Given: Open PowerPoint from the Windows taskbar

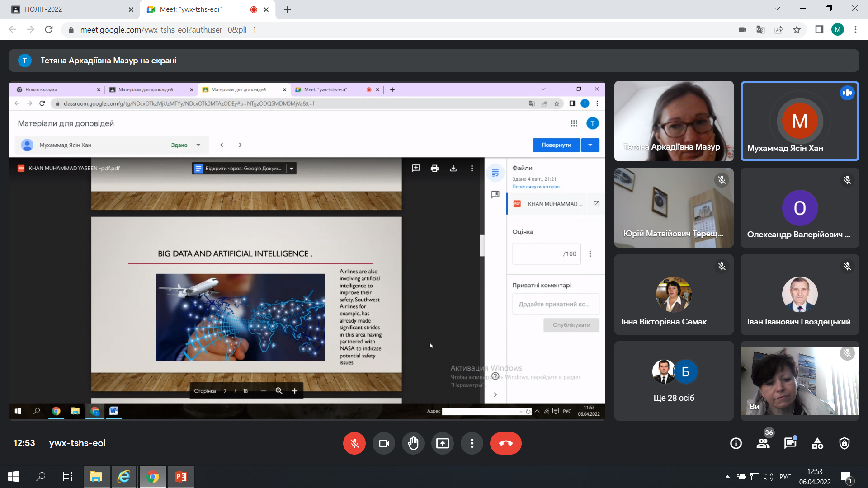Looking at the screenshot, I should pyautogui.click(x=181, y=477).
